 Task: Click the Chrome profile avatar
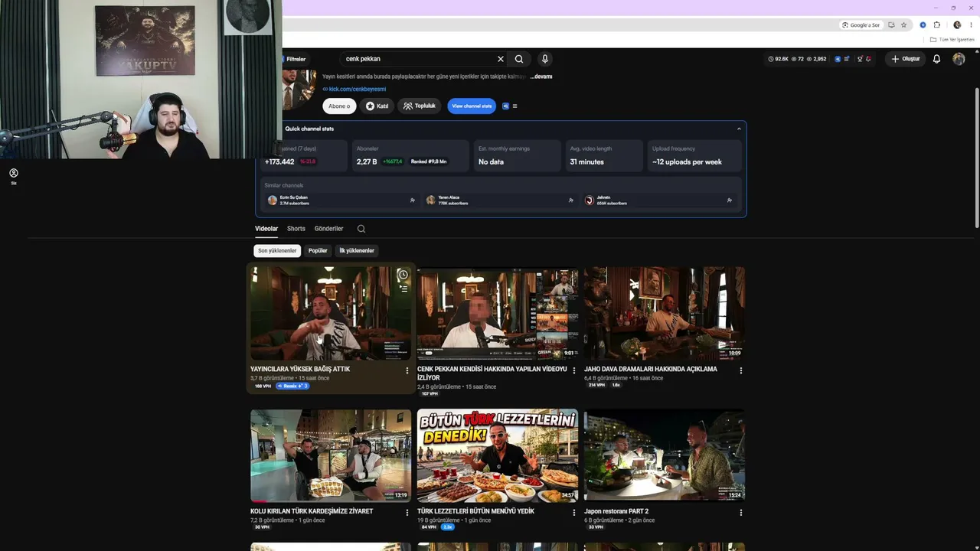coord(957,25)
